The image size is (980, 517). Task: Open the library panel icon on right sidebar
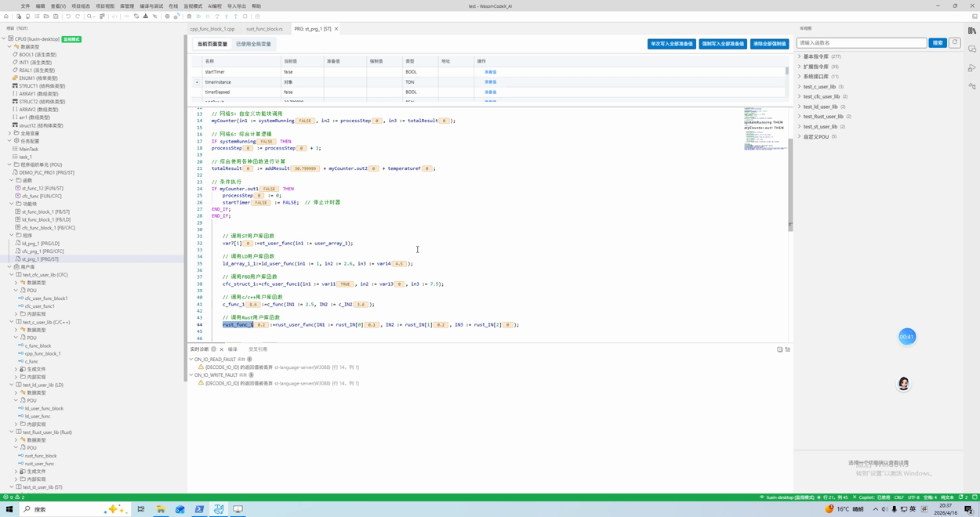click(x=972, y=31)
